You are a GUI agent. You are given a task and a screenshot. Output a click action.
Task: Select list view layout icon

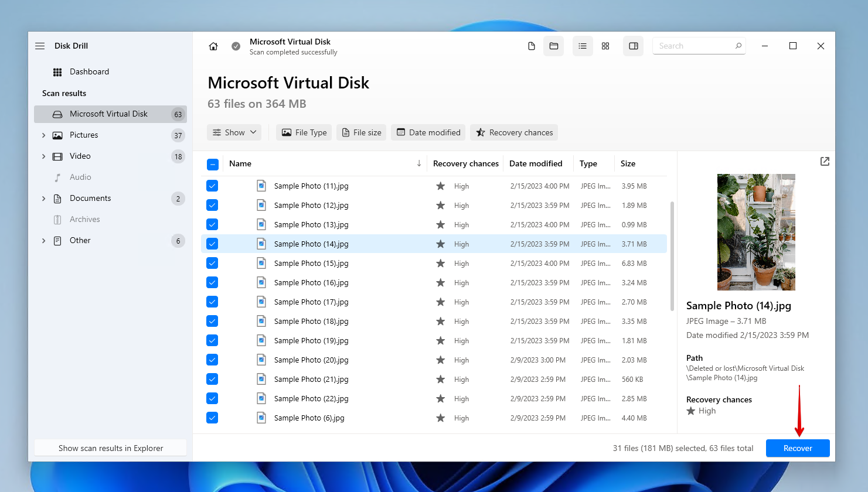583,46
